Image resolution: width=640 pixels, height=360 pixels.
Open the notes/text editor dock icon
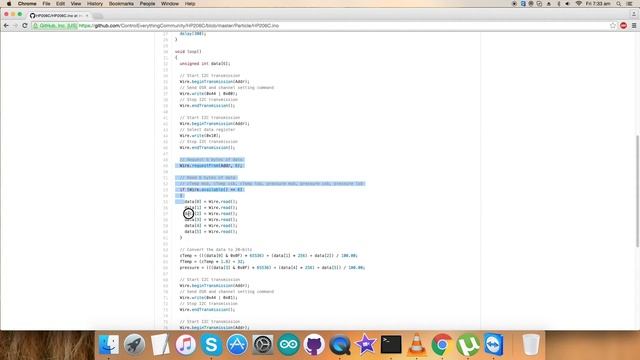point(160,345)
